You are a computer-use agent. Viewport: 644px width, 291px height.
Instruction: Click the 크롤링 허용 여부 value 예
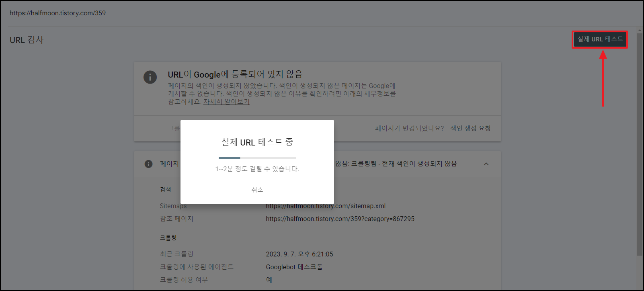point(269,280)
